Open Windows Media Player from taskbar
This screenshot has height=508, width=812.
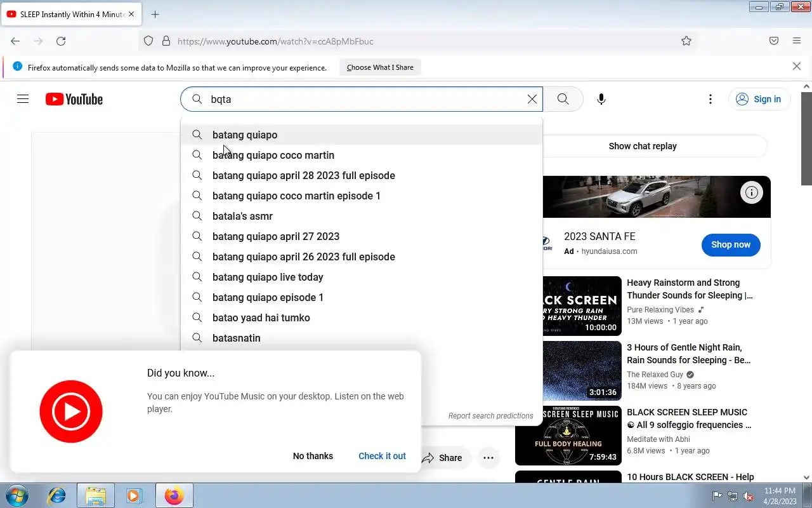pos(134,495)
